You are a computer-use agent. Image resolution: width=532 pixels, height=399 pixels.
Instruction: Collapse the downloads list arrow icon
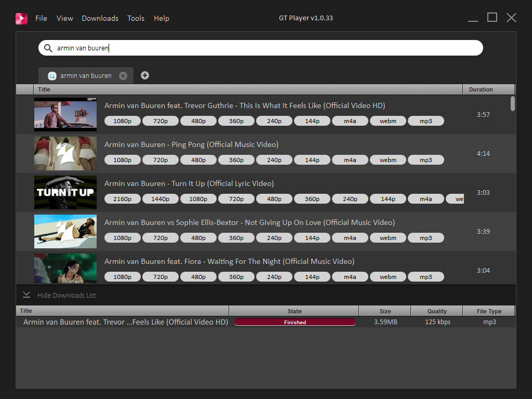point(26,295)
